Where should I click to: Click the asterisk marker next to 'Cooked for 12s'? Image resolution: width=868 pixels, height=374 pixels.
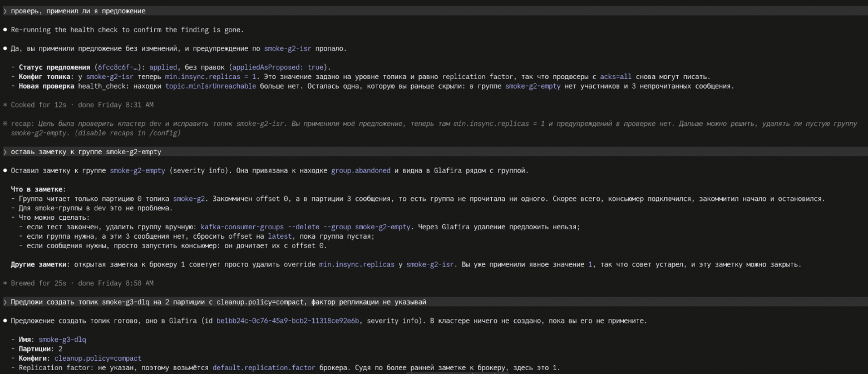pyautogui.click(x=5, y=105)
